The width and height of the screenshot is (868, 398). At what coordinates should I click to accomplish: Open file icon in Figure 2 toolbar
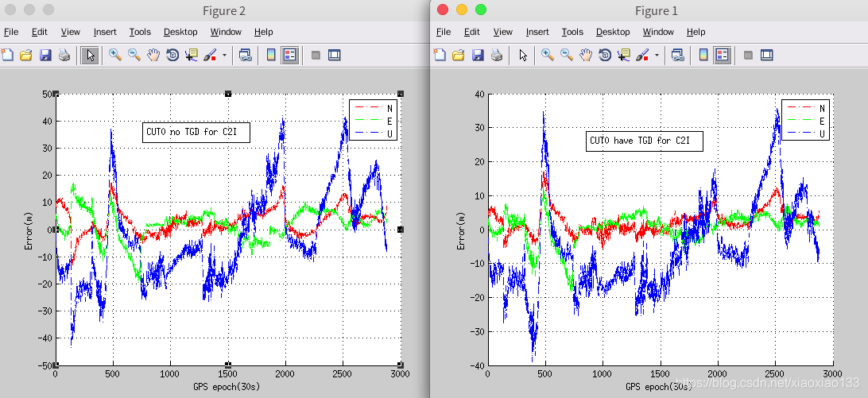coord(25,55)
